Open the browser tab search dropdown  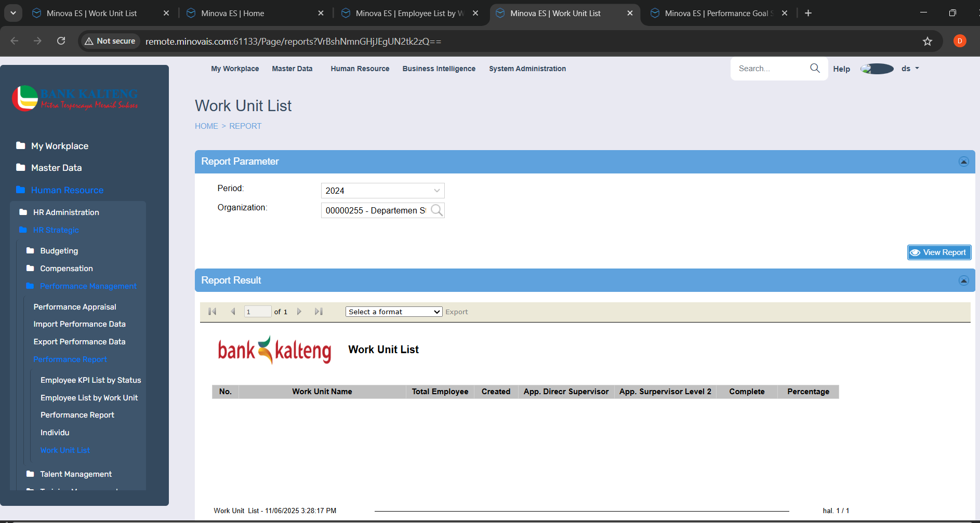click(13, 13)
